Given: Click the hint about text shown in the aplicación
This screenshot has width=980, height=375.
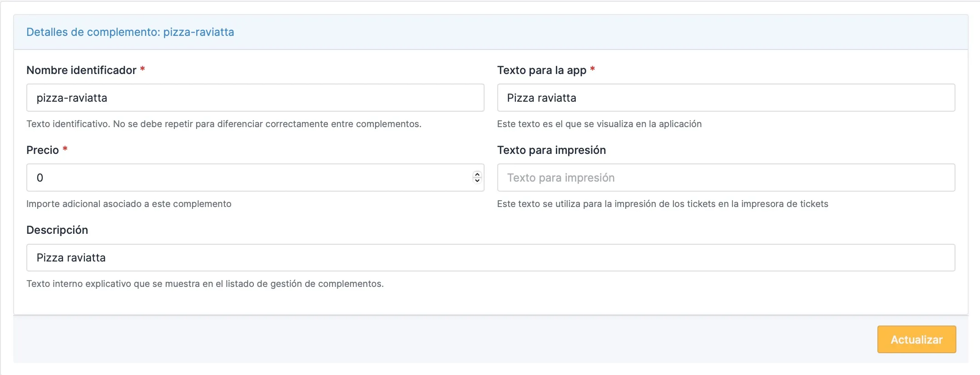Looking at the screenshot, I should pos(599,124).
